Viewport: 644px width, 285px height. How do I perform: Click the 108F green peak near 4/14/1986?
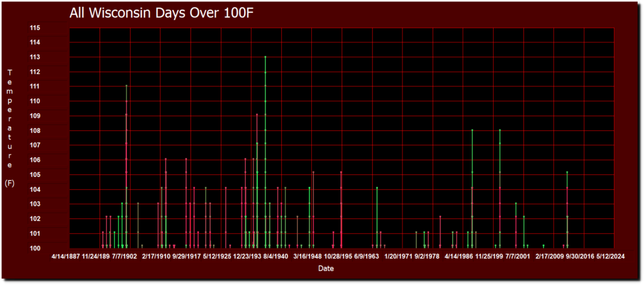pyautogui.click(x=472, y=130)
